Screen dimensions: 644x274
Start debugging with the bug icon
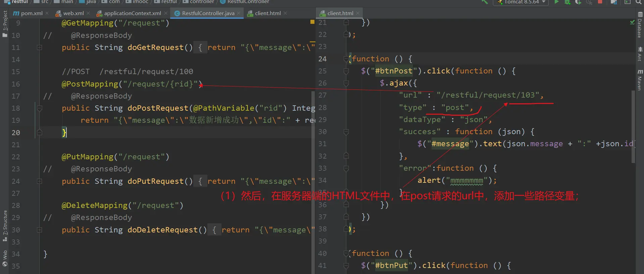point(567,2)
